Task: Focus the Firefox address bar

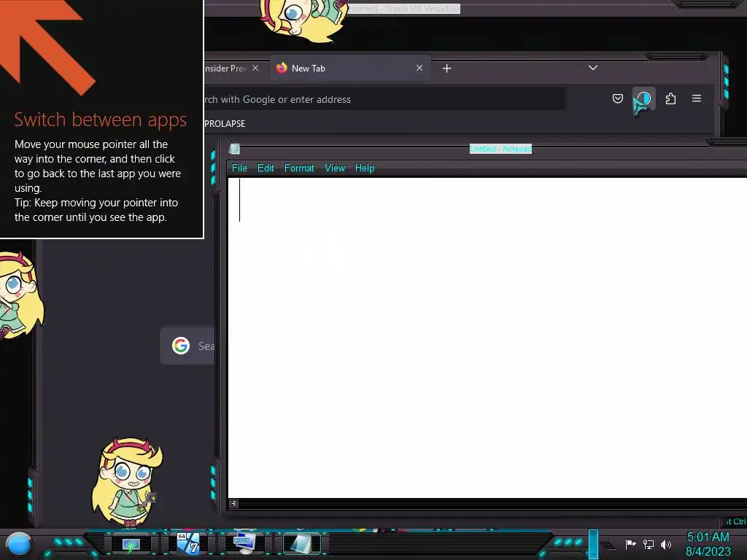Action: 385,99
